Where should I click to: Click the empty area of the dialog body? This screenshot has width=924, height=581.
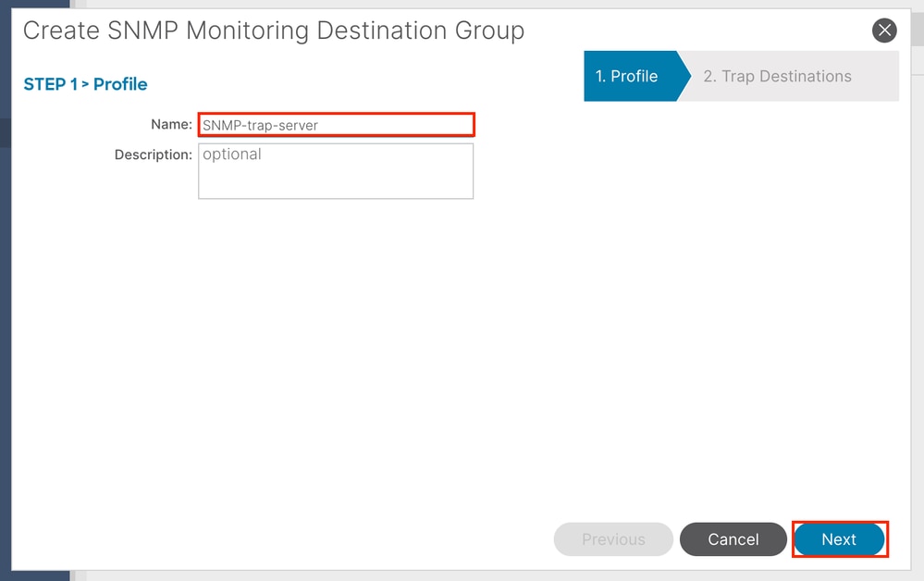tap(460, 353)
